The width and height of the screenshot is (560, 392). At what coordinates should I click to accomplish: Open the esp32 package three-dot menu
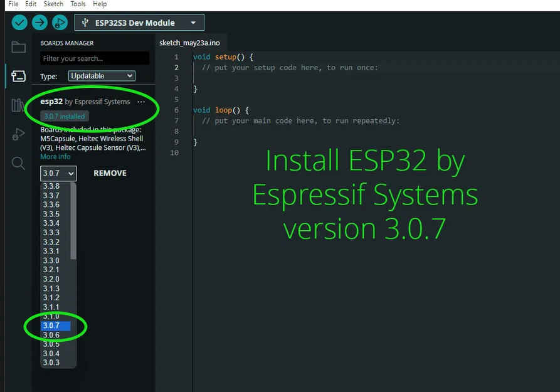coord(141,102)
